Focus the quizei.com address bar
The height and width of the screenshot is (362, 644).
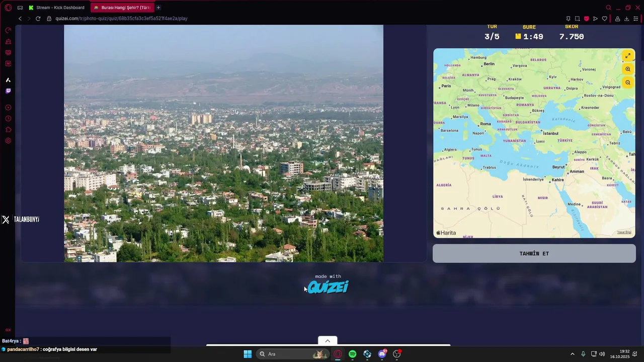(x=302, y=19)
